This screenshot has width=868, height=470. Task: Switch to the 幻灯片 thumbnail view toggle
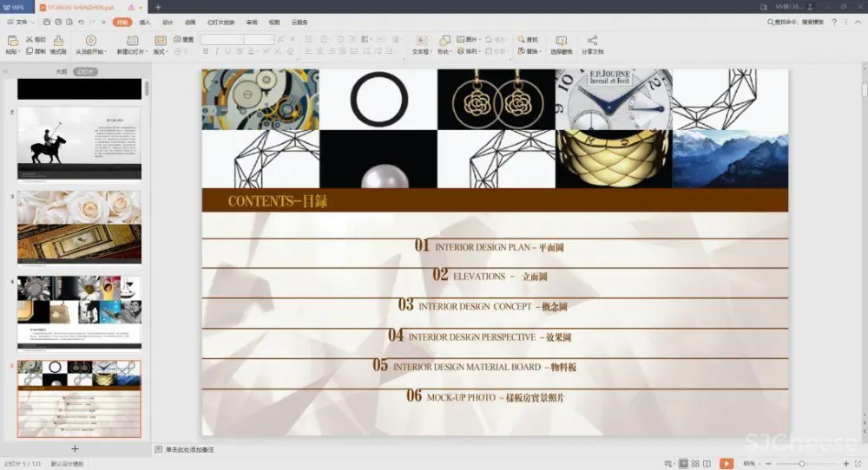click(84, 72)
